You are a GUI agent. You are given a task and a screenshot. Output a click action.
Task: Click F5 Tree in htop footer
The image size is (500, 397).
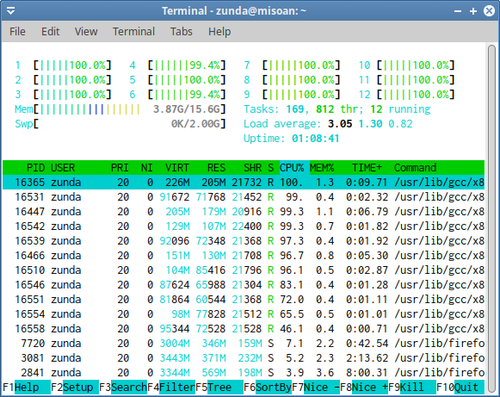click(219, 387)
